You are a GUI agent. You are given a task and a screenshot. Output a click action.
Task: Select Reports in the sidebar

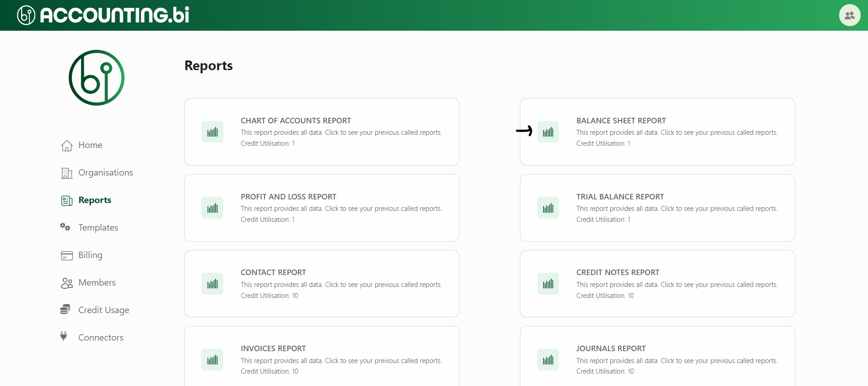(x=95, y=200)
